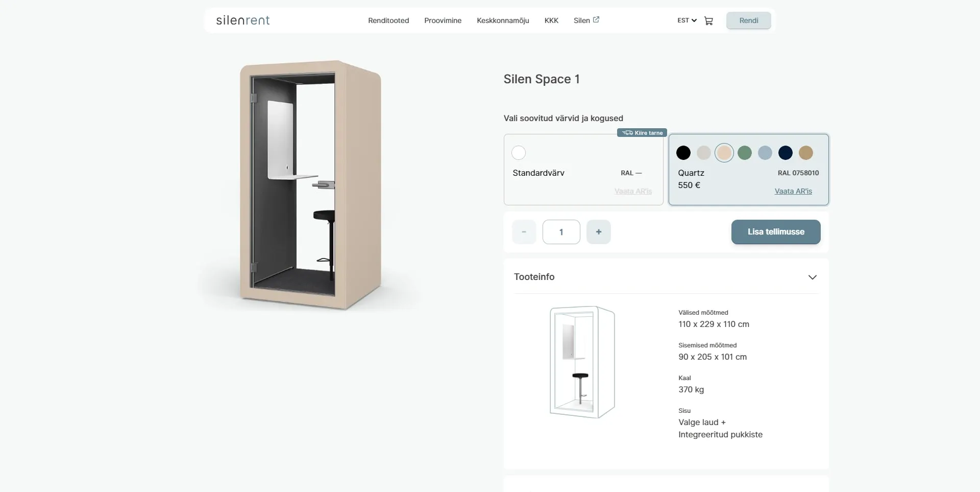This screenshot has height=492, width=980.
Task: Open the shopping cart icon
Action: (x=708, y=21)
